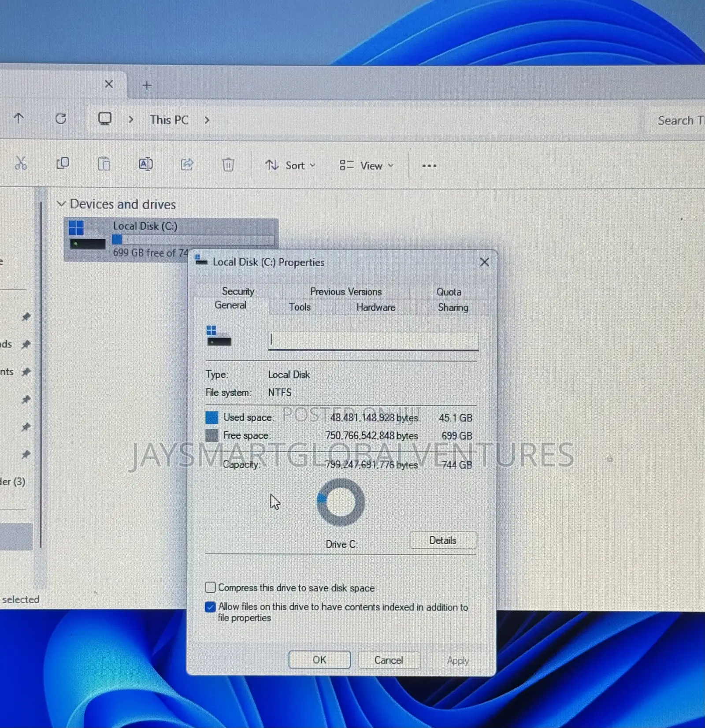Viewport: 705px width, 728px height.
Task: Collapse the Devices and drives group
Action: (62, 204)
